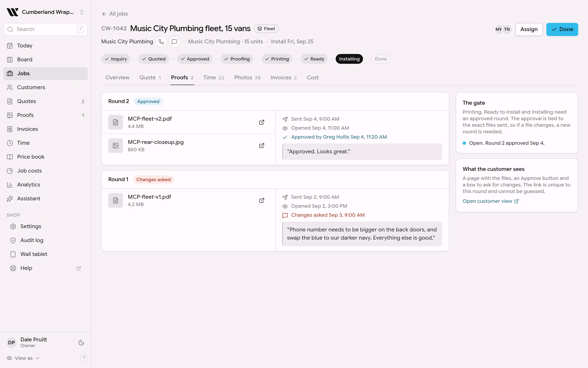The image size is (588, 368).
Task: Open the Wall tablet page
Action: (46, 254)
